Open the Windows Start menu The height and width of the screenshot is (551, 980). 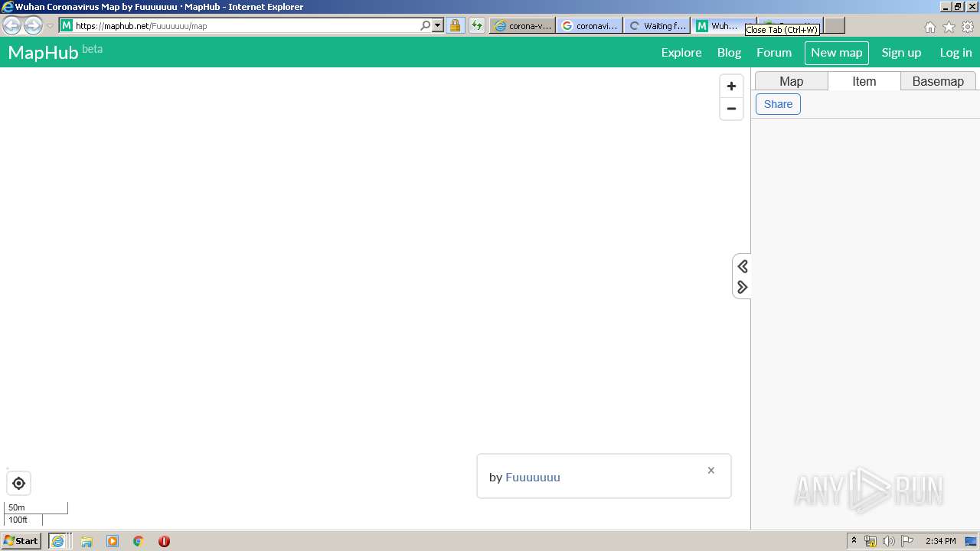[x=21, y=541]
